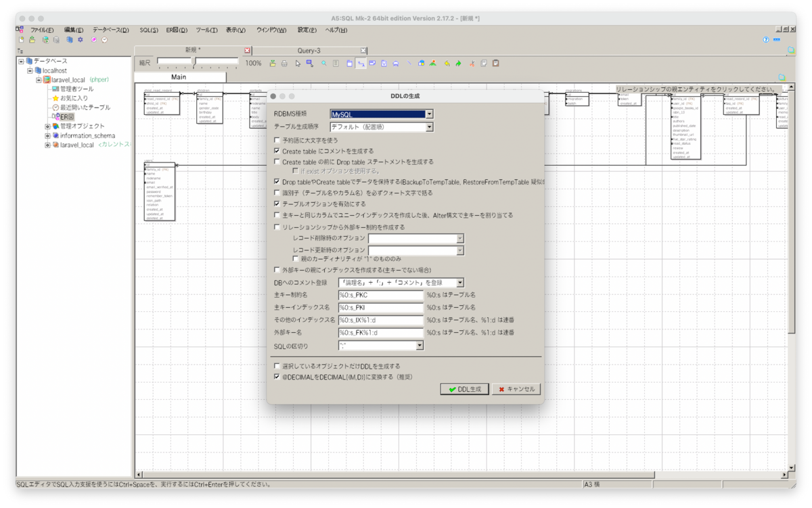Viewport: 812px width, 508px height.
Task: Select the relationship line tool
Action: pyautogui.click(x=362, y=63)
